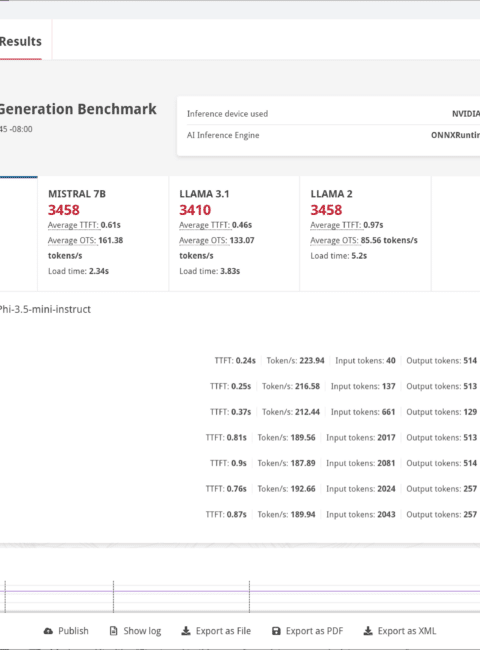Screen dimensions: 480x650
Task: Click the purple line in monitoring chart
Action: (240, 592)
